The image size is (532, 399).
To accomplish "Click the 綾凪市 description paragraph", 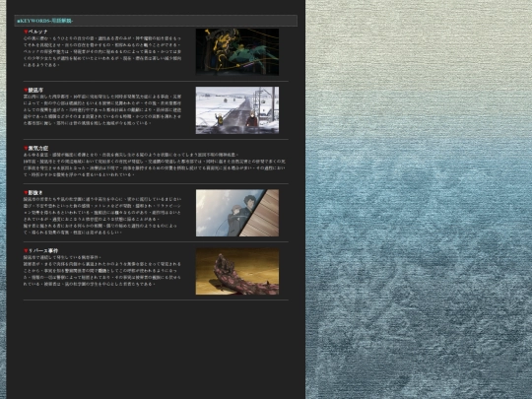I will [x=102, y=110].
